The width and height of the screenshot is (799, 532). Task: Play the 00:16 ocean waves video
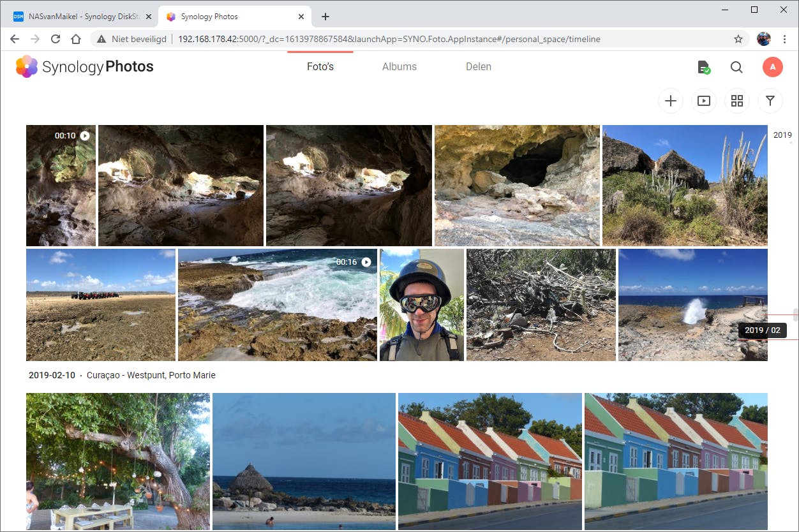click(278, 305)
